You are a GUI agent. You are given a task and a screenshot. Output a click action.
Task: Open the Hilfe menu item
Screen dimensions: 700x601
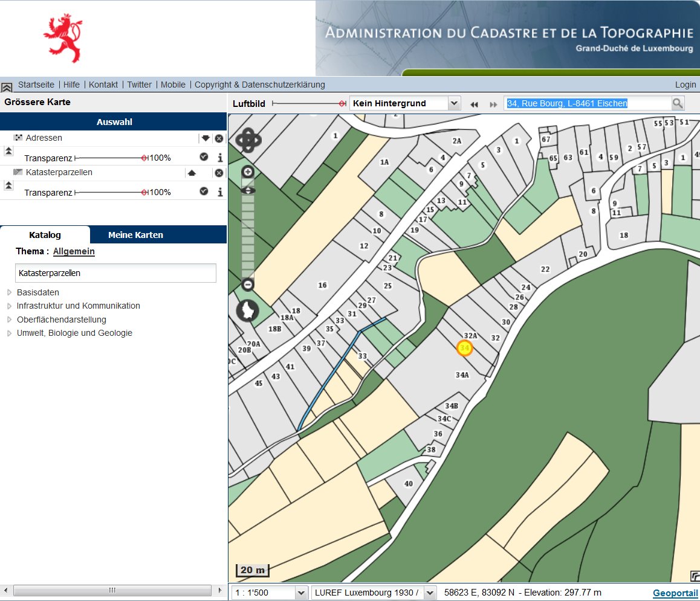pos(71,85)
